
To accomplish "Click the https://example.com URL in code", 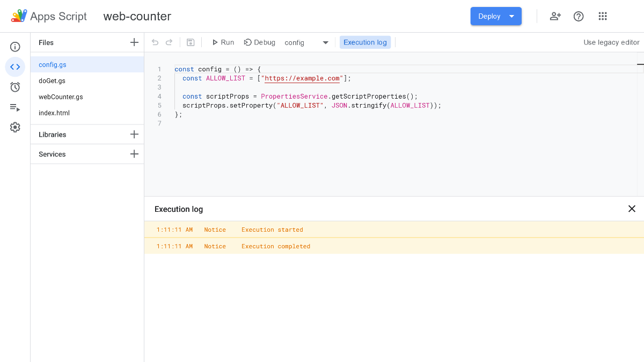I will [303, 78].
